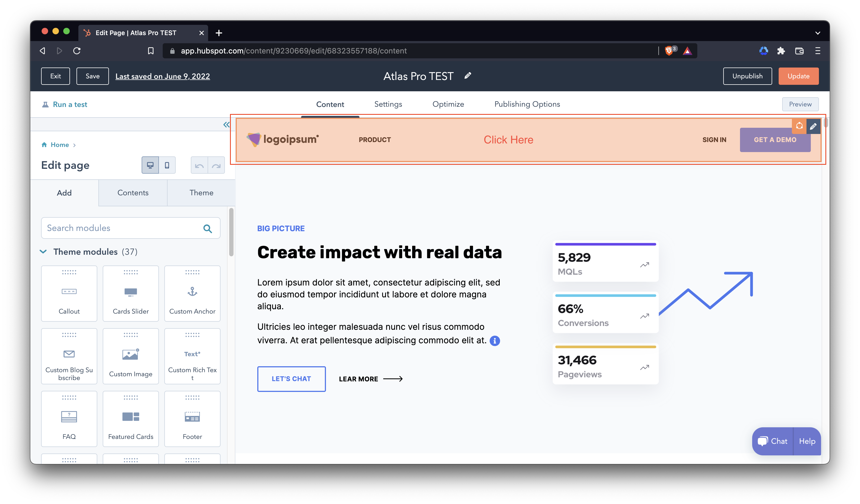Click the orange header module sync icon

[799, 126]
